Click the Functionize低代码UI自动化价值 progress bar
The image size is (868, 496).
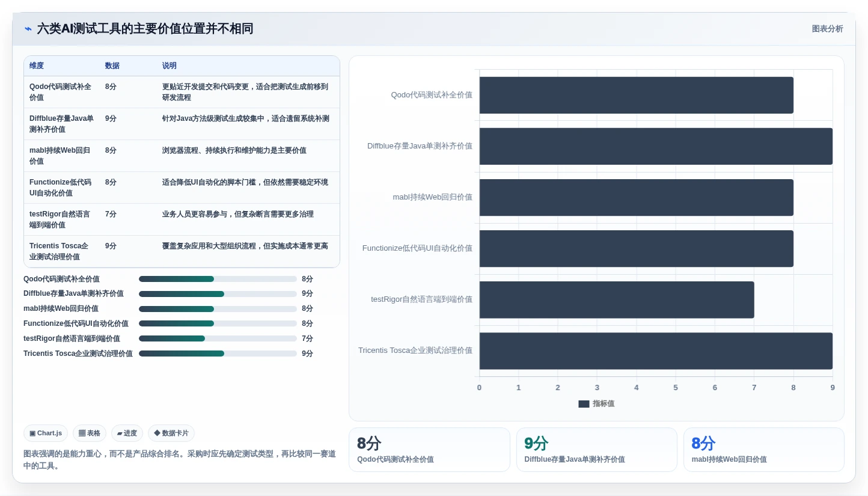coord(218,323)
